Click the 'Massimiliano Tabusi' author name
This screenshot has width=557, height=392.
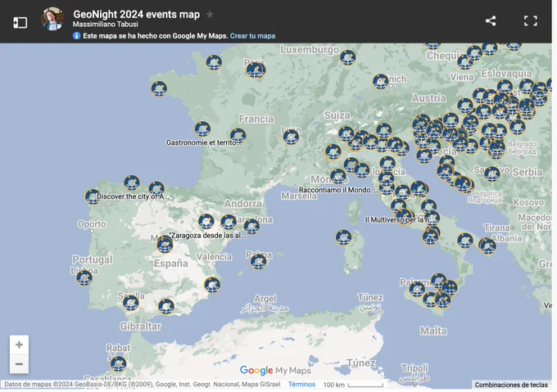(x=106, y=25)
